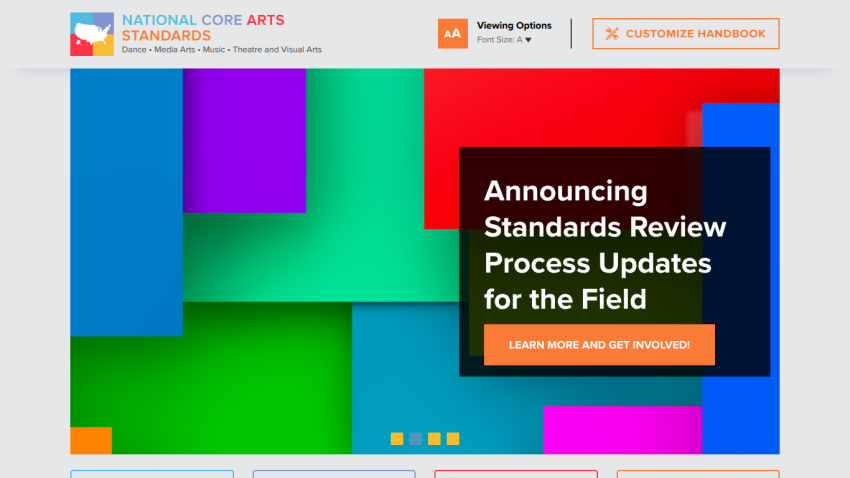Click the orange AA viewing options icon

point(453,34)
